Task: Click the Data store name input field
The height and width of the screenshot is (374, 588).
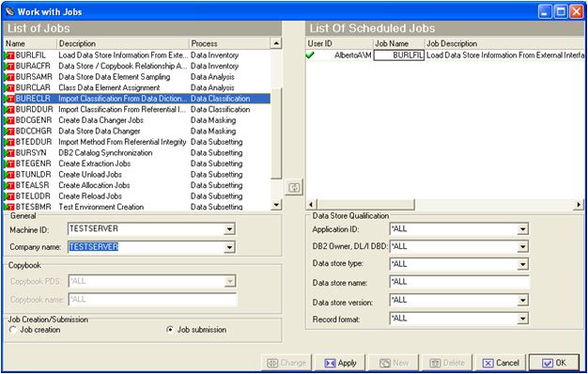Action: click(459, 282)
